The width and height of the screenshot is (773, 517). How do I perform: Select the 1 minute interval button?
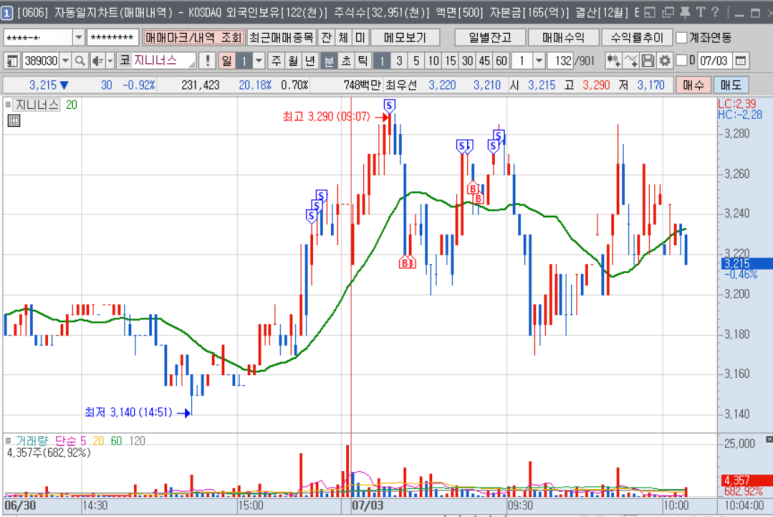382,61
